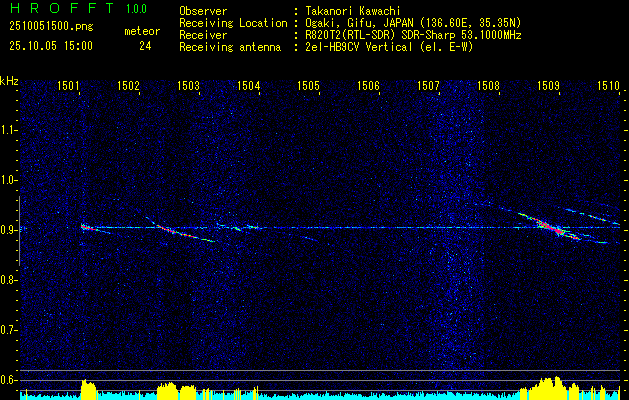The height and width of the screenshot is (400, 629).
Task: Click time marker 1510
Action: coord(608,85)
